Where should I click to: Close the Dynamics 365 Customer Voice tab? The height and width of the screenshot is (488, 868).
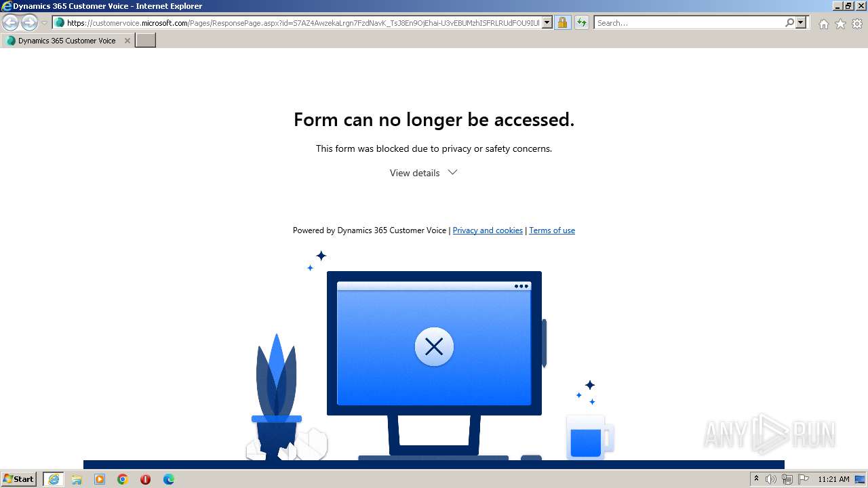pyautogui.click(x=127, y=41)
